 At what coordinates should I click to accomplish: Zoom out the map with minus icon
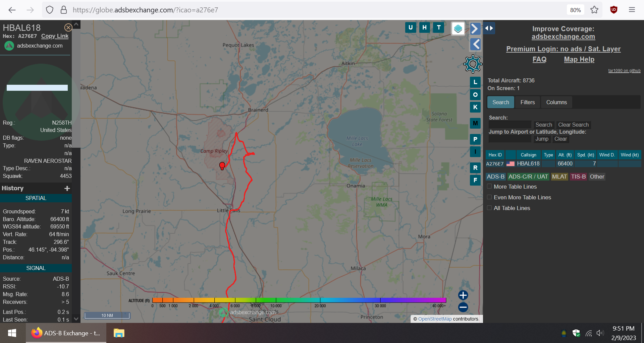coord(463,307)
